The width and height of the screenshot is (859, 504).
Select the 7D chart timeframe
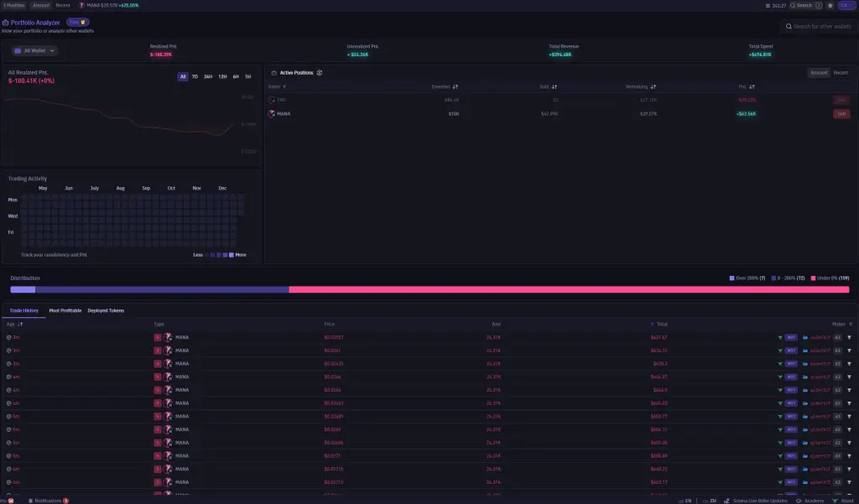pyautogui.click(x=195, y=76)
